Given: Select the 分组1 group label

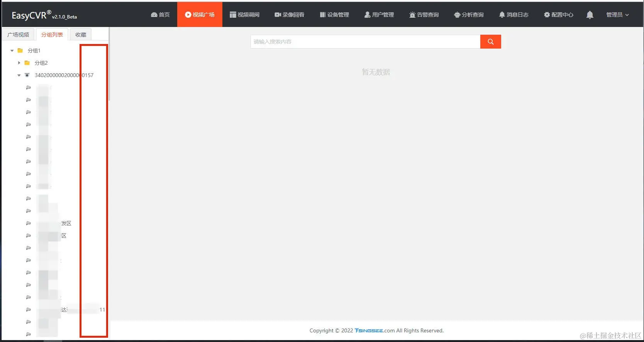Looking at the screenshot, I should click(34, 51).
